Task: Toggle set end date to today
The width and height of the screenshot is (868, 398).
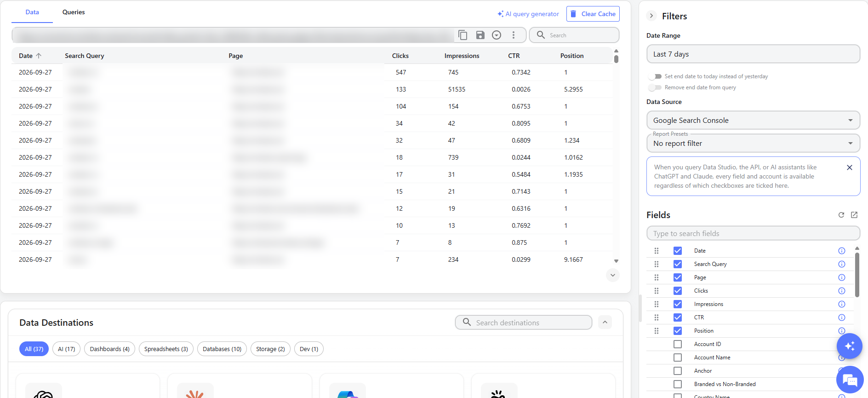Action: pos(655,76)
